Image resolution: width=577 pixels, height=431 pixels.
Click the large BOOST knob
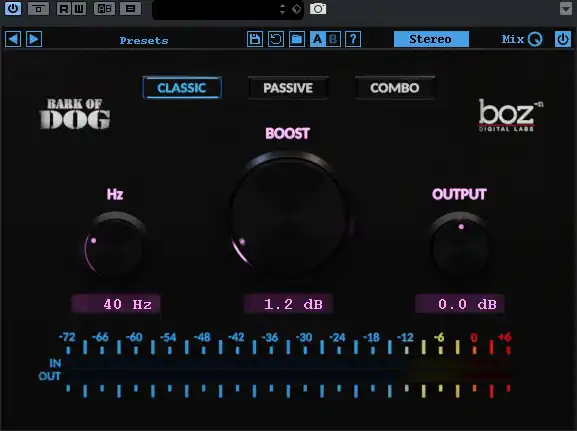(289, 217)
